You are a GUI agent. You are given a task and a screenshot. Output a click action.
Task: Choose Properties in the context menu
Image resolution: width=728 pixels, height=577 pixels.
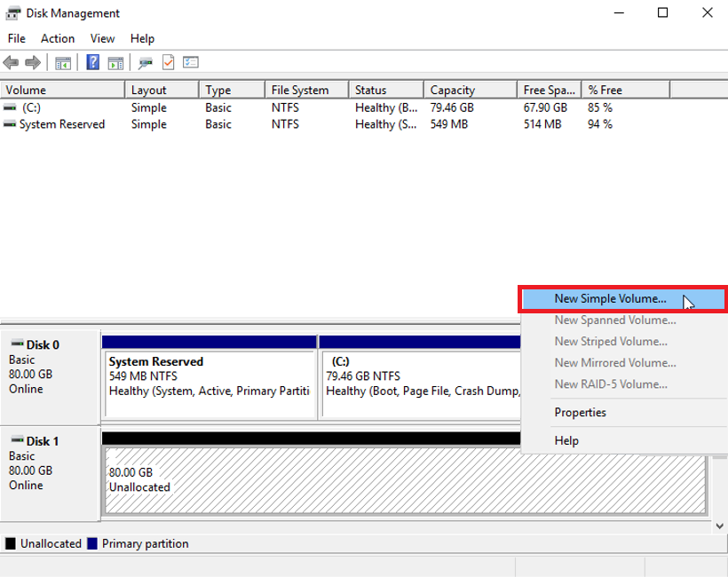580,412
